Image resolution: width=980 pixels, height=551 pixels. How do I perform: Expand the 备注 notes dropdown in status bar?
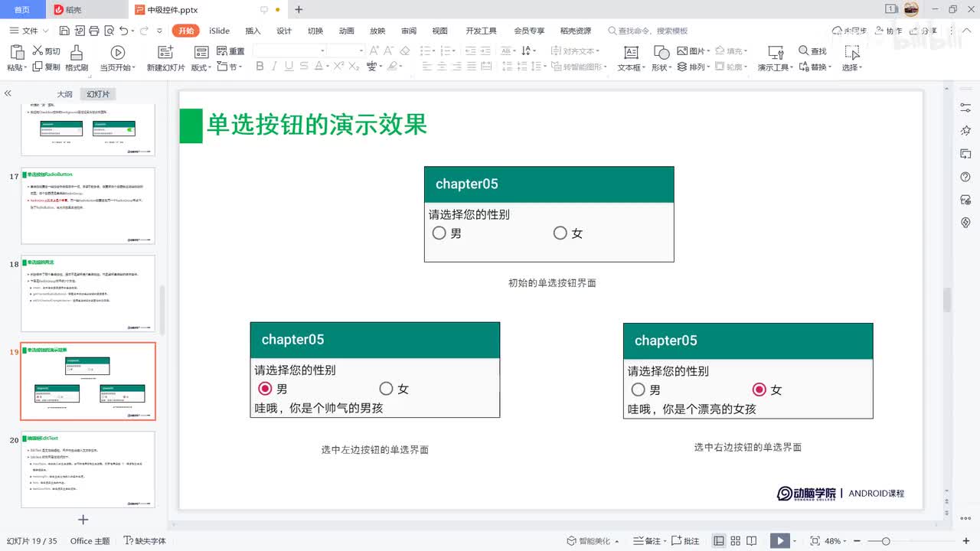tap(651, 541)
